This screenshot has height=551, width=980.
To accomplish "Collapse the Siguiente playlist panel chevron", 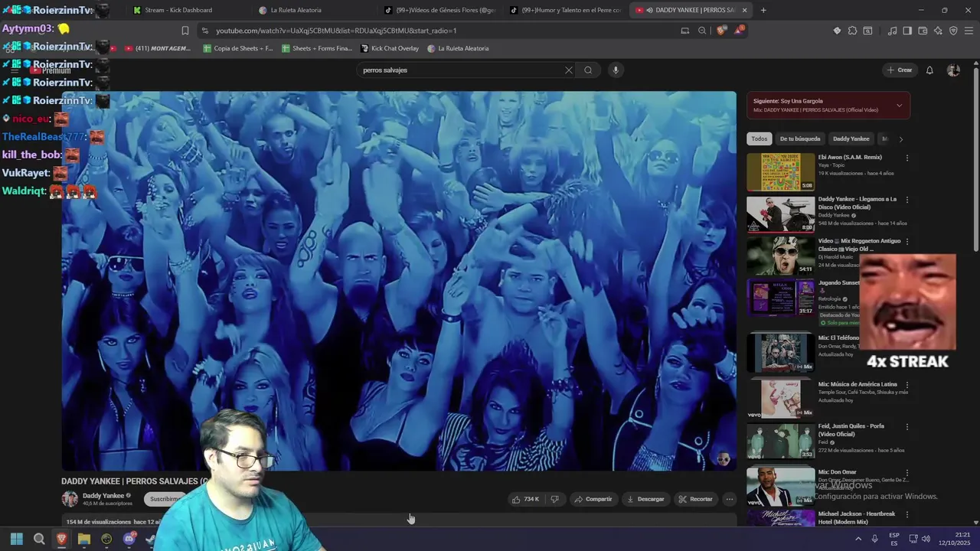I will point(899,106).
